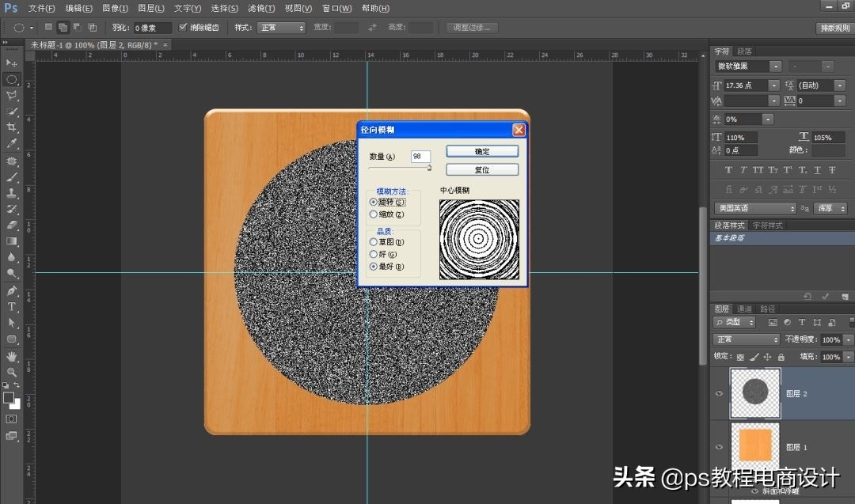The image size is (855, 504).
Task: Enable the 缩放 blur method radio button
Action: pos(373,214)
